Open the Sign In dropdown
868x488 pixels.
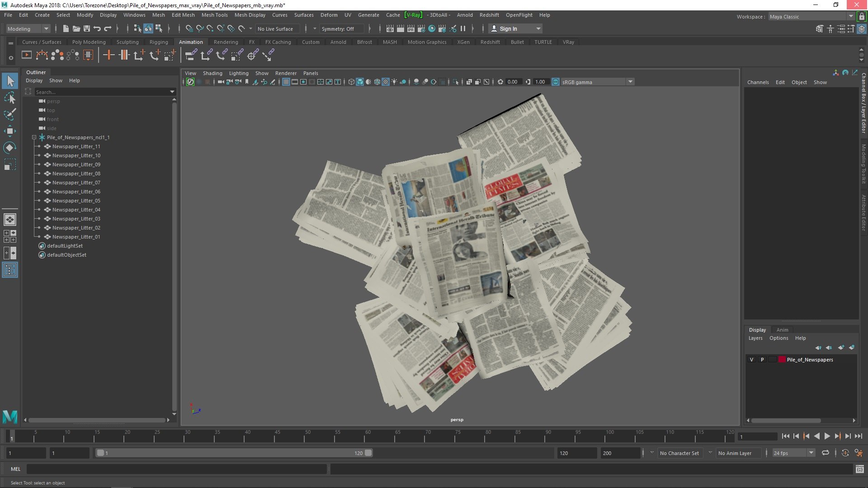click(516, 28)
